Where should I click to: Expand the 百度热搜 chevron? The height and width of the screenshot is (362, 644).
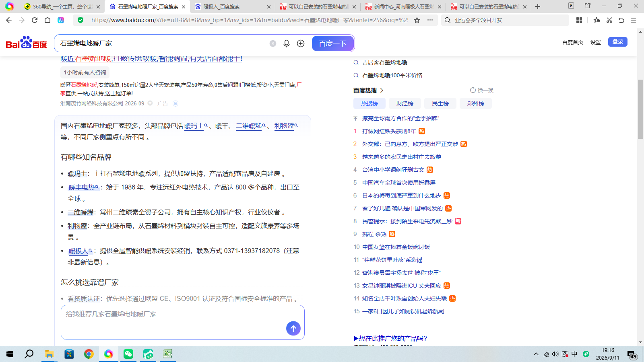(382, 90)
